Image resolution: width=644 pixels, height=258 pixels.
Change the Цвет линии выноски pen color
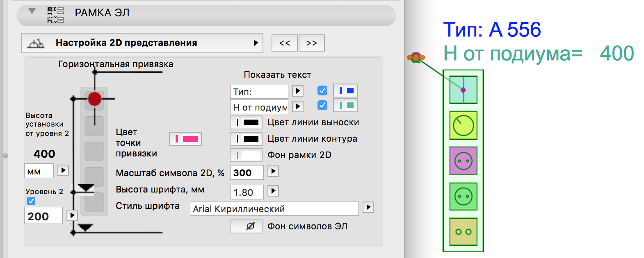246,122
